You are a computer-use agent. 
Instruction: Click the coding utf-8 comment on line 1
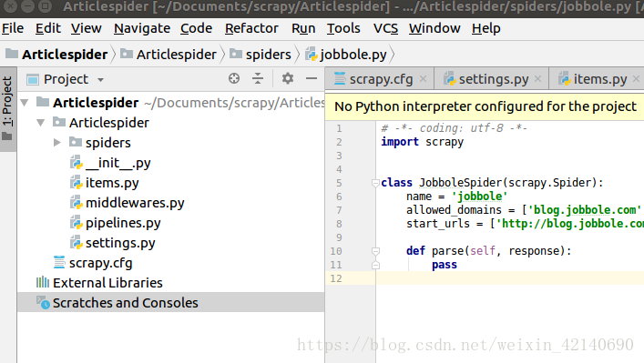(454, 128)
